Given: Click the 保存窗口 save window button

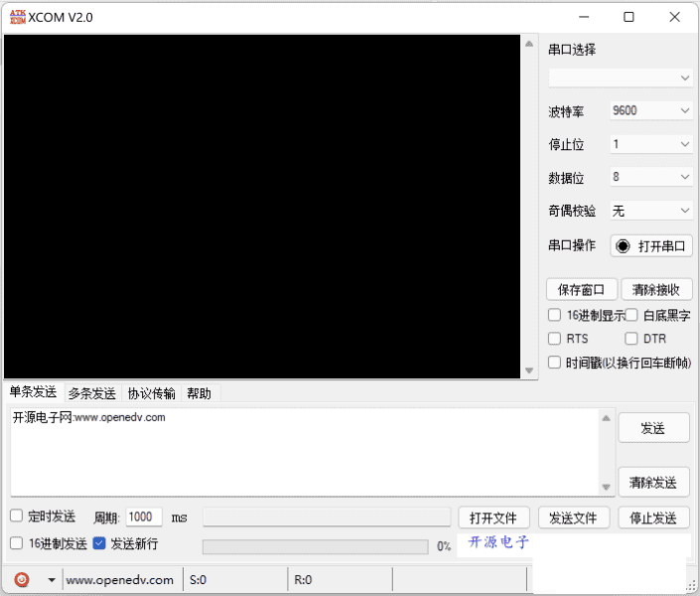Looking at the screenshot, I should click(x=582, y=289).
